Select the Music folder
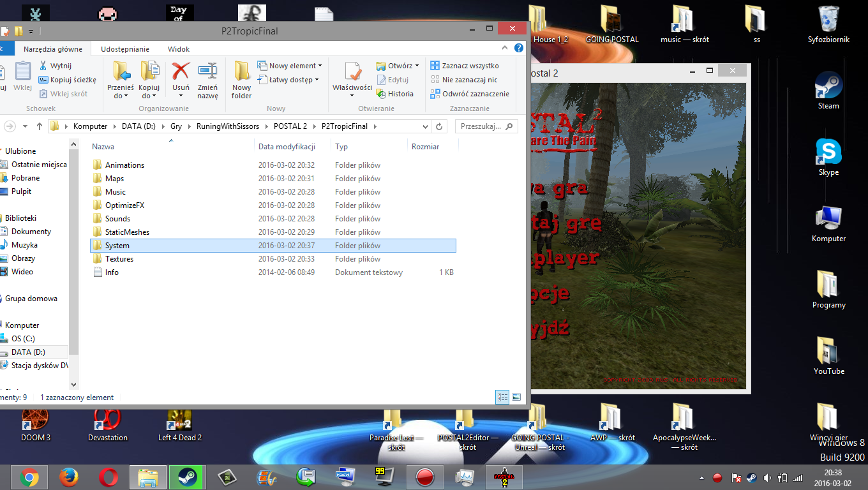This screenshot has width=868, height=490. [116, 192]
